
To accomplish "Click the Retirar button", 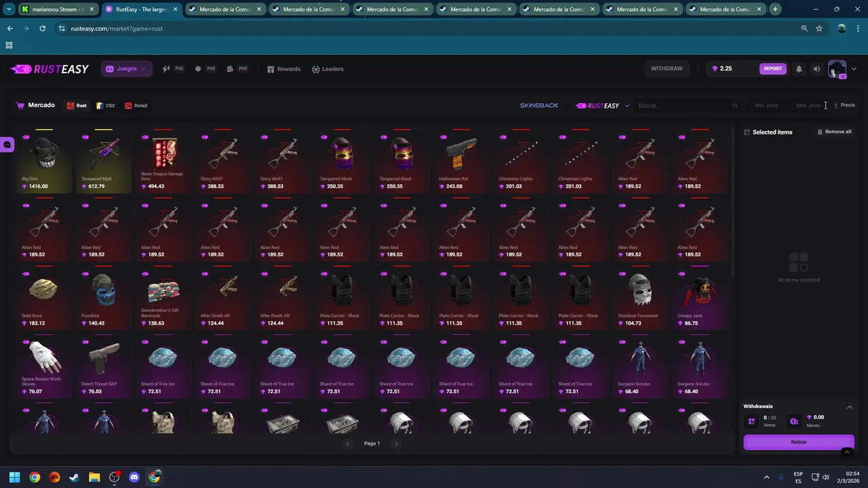I will click(799, 442).
